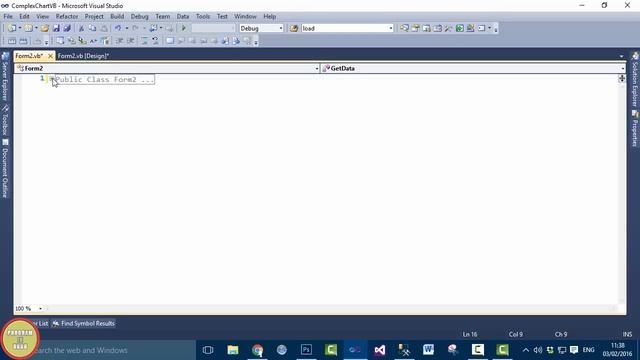Screen dimensions: 640x360
Task: Open the Data menu
Action: (182, 16)
